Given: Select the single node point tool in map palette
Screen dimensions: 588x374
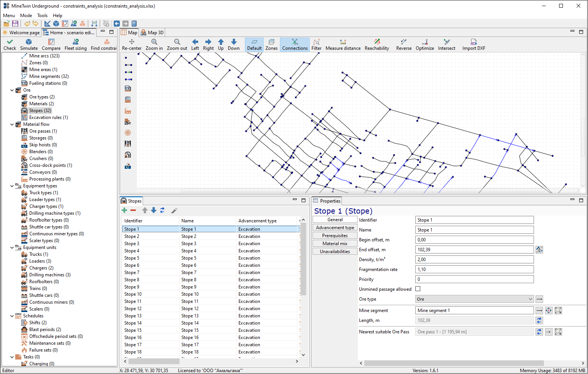Looking at the screenshot, I should pyautogui.click(x=126, y=58).
